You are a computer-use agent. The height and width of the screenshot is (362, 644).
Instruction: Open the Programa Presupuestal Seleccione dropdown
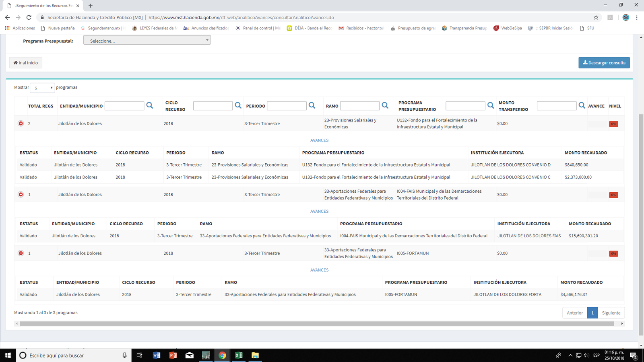click(147, 41)
